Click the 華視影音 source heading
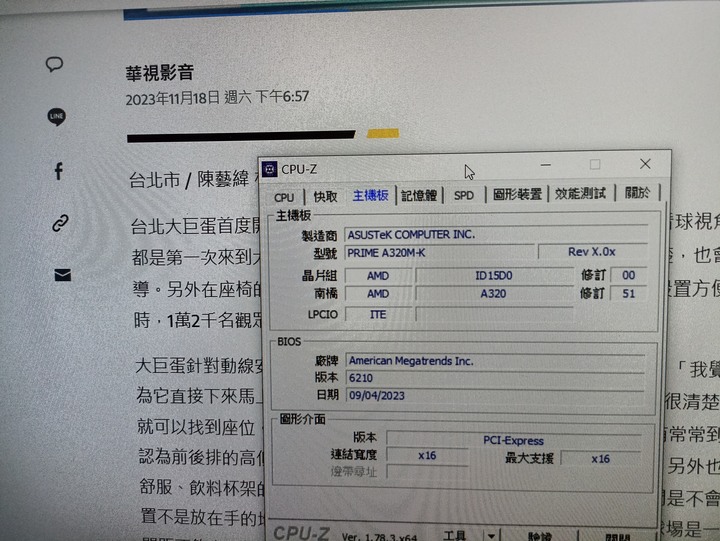The width and height of the screenshot is (720, 541). (x=160, y=73)
